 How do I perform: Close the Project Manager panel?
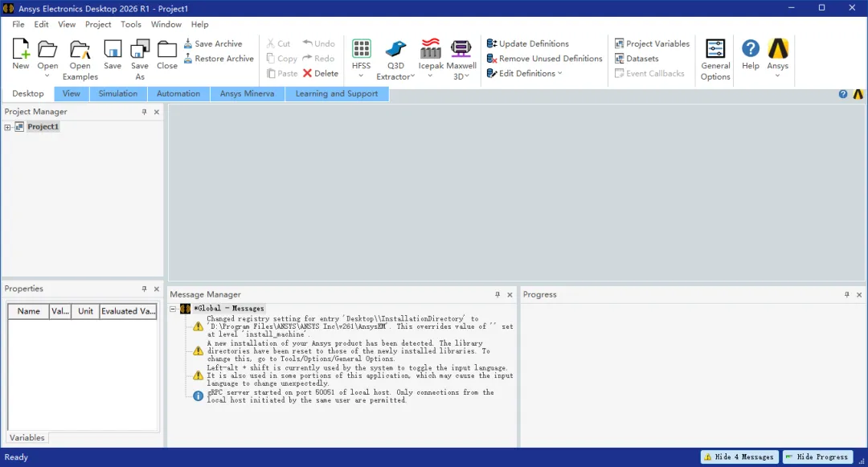[x=157, y=112]
